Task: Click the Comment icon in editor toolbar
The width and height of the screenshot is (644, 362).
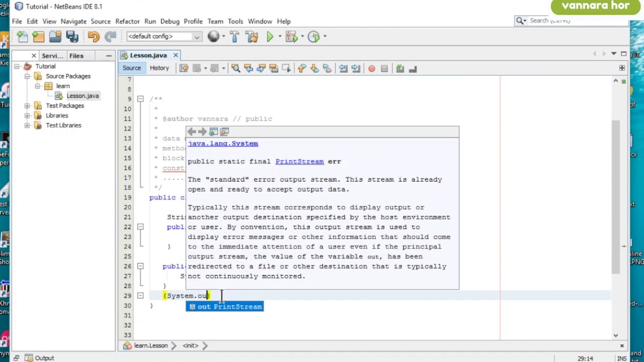Action: pos(400,68)
